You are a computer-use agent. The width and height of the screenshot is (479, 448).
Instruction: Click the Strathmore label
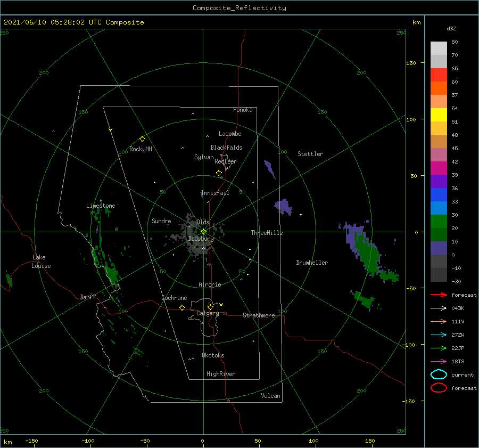click(259, 315)
